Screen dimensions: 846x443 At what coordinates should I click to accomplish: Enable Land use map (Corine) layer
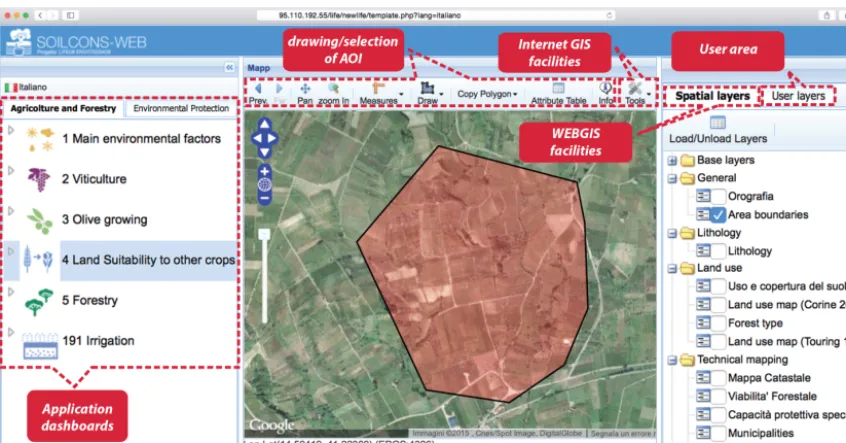click(718, 305)
